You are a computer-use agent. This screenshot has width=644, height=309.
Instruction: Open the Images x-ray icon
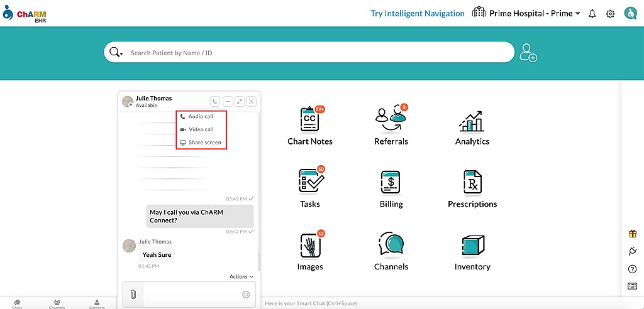pos(310,245)
